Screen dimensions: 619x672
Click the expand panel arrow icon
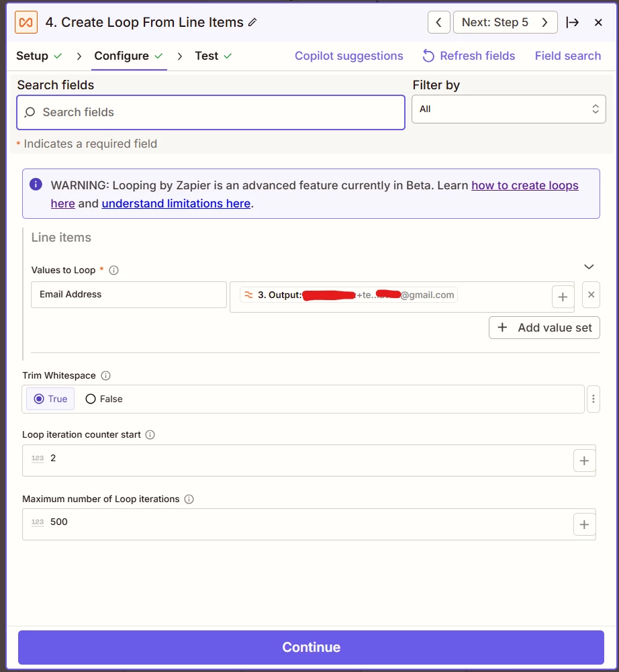[572, 22]
